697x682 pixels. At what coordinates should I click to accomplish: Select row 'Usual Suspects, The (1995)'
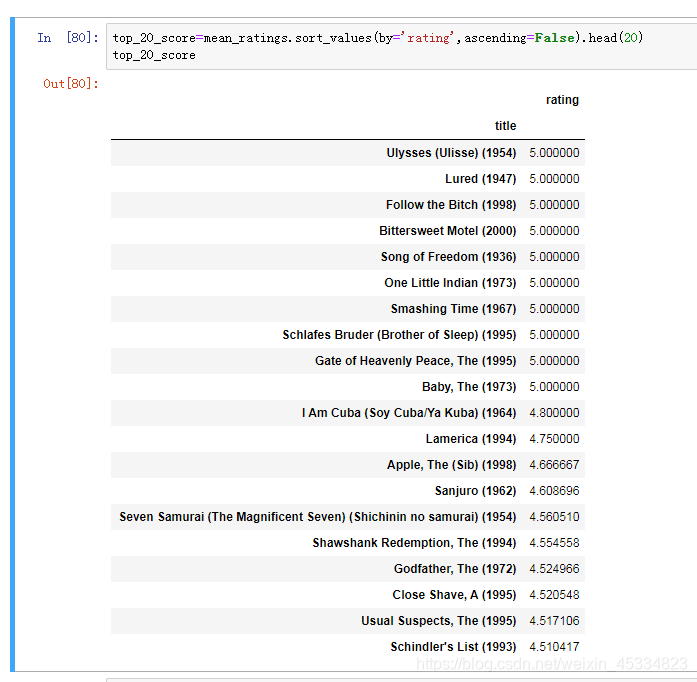coord(348,621)
